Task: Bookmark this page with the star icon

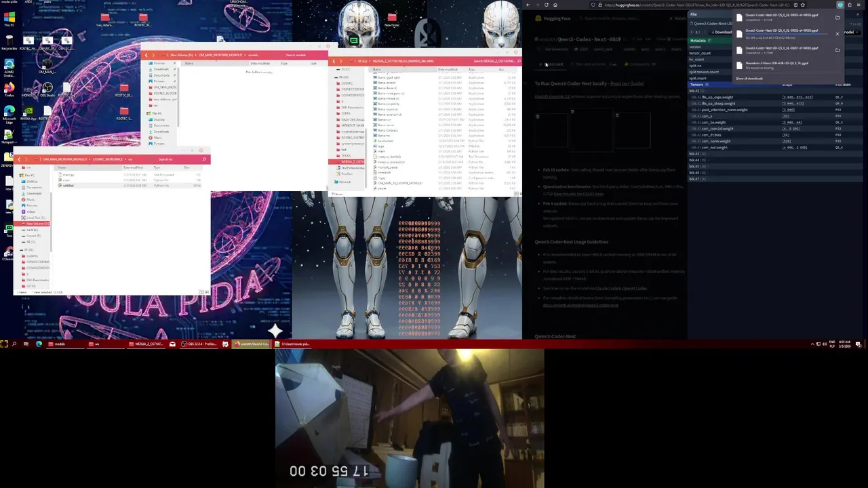Action: pyautogui.click(x=803, y=5)
